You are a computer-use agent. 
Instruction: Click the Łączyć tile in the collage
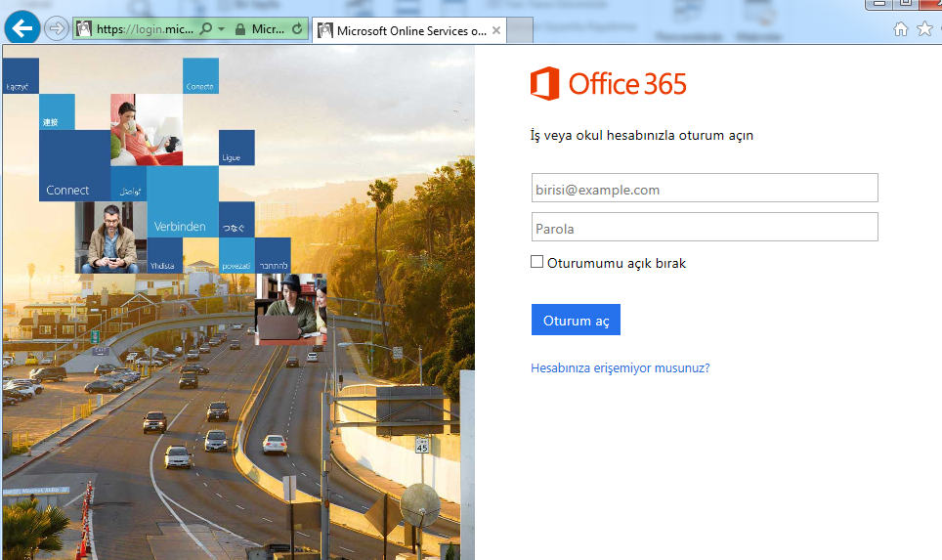pos(21,75)
